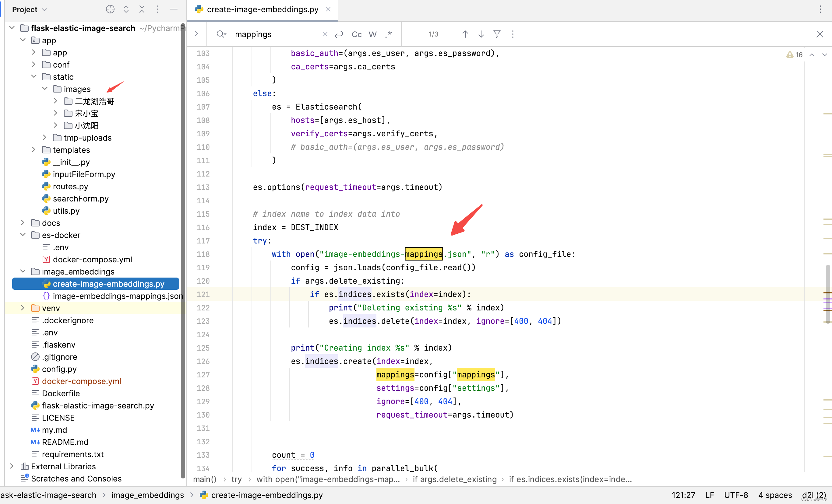Collapse the es-docker folder
Viewport: 832px width, 504px height.
point(23,235)
